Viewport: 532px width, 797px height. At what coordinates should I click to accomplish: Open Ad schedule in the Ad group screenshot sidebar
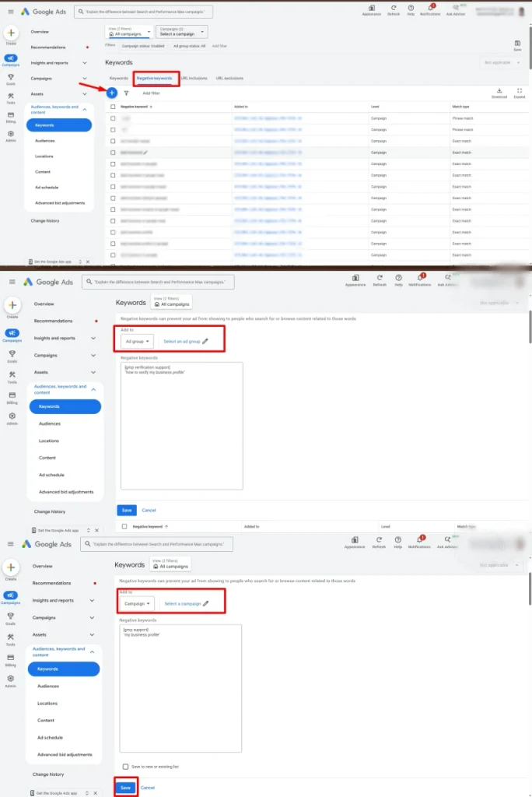(x=51, y=475)
